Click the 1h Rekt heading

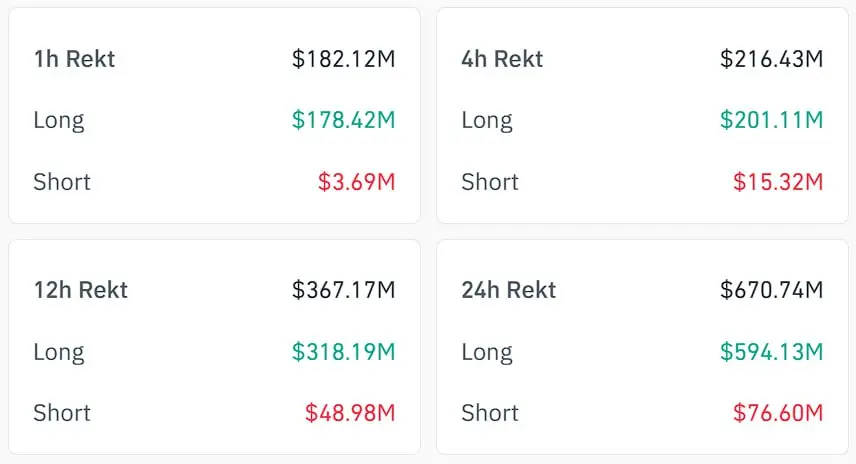tap(74, 59)
